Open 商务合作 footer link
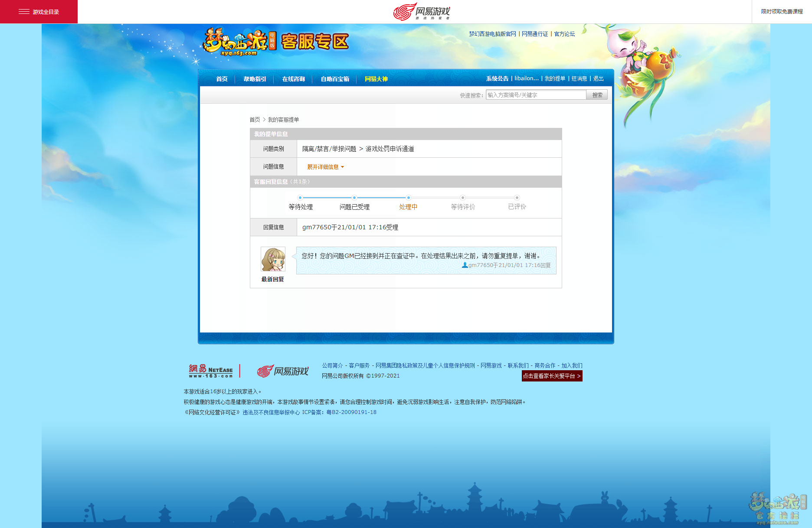 point(545,365)
